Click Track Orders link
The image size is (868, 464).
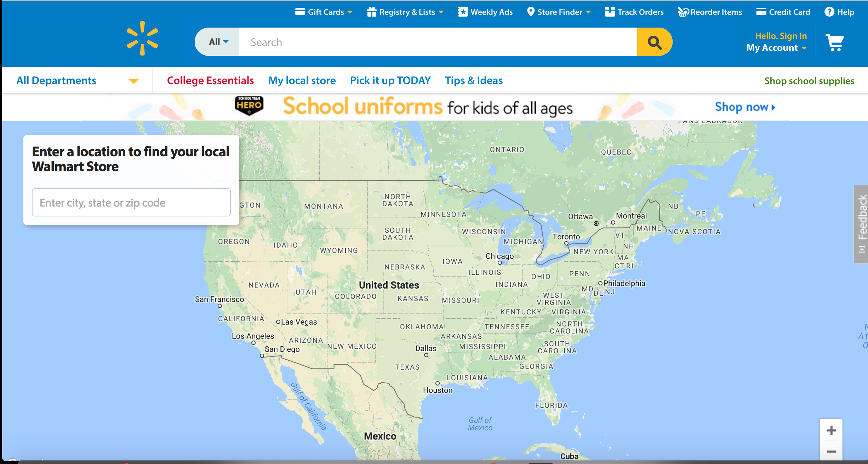(640, 12)
